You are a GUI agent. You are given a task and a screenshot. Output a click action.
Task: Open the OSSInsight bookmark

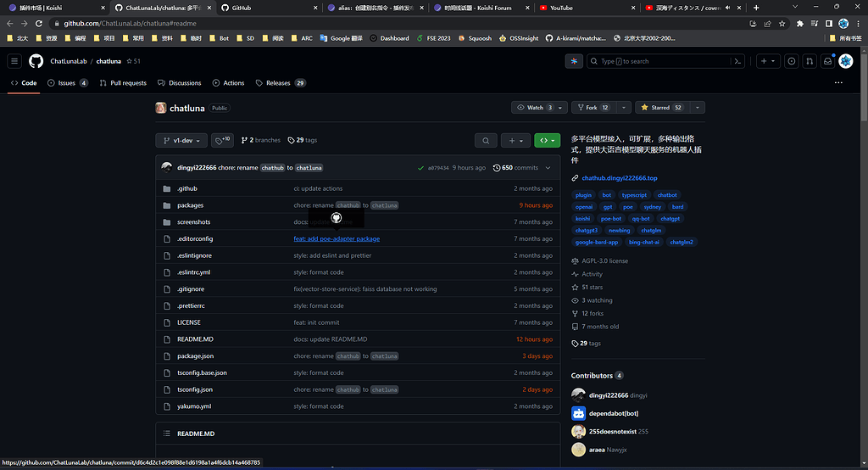tap(520, 38)
